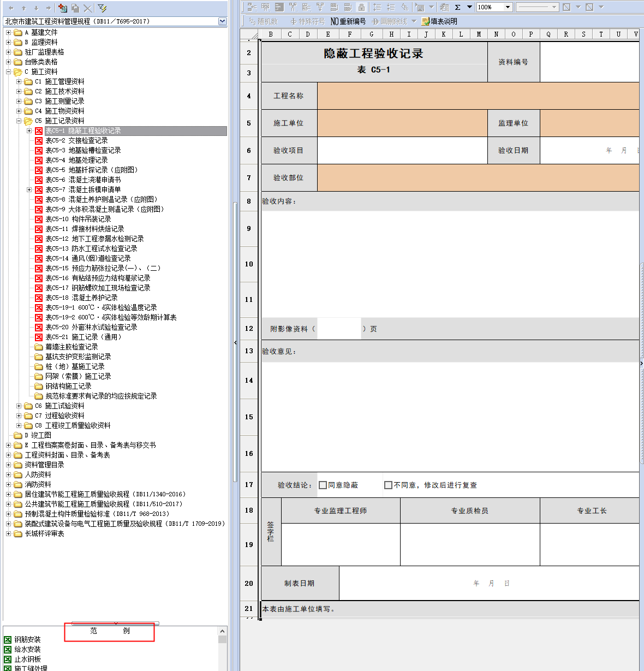Click the NO重新编号 button

click(348, 21)
